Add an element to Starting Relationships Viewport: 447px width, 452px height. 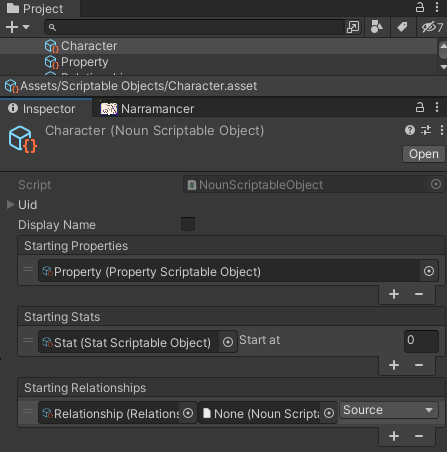point(394,436)
